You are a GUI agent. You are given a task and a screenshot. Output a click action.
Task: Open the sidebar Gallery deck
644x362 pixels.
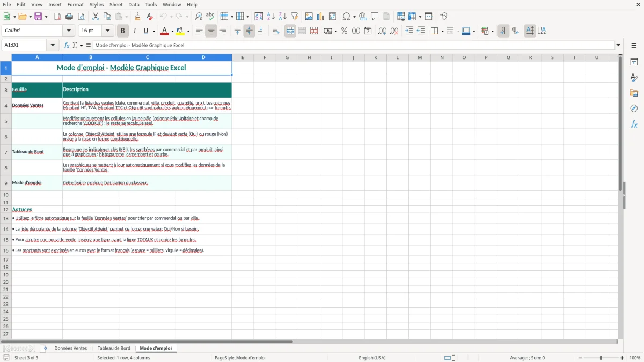634,93
